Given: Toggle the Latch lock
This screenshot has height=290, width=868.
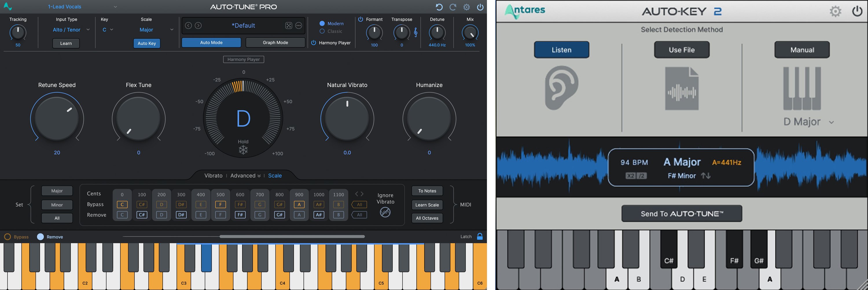Looking at the screenshot, I should tap(480, 236).
